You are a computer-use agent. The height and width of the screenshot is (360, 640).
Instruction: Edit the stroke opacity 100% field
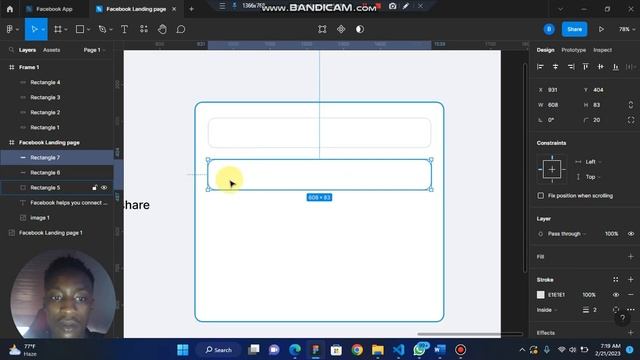point(589,295)
